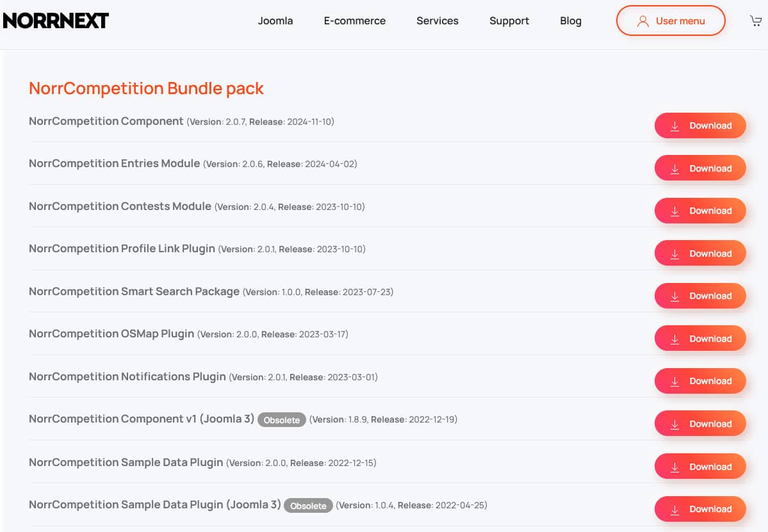Screen dimensions: 768x532
Task: Open the User menu
Action: pyautogui.click(x=670, y=20)
